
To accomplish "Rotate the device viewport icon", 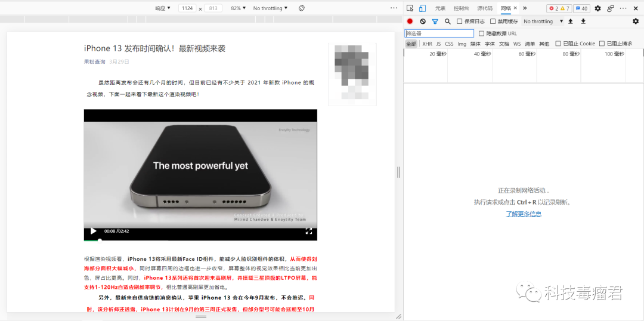I will tap(302, 8).
